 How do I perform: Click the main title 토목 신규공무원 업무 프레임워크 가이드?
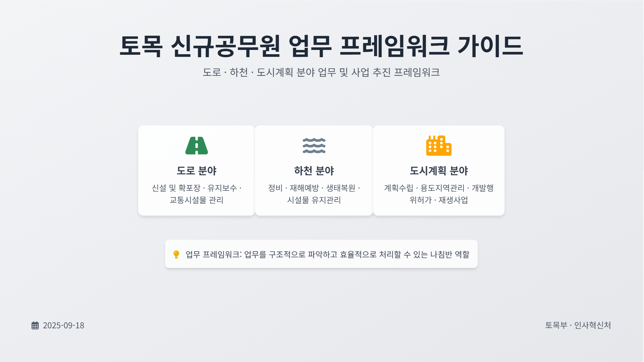click(321, 46)
